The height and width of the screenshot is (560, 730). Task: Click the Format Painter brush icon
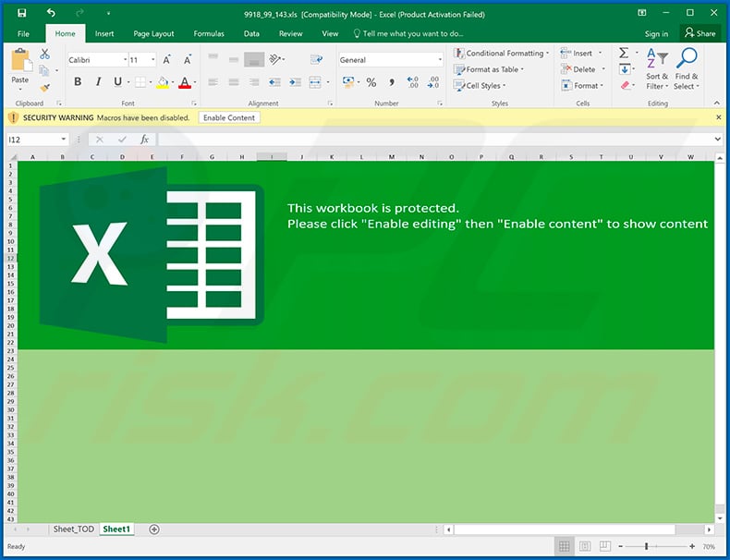pyautogui.click(x=44, y=87)
